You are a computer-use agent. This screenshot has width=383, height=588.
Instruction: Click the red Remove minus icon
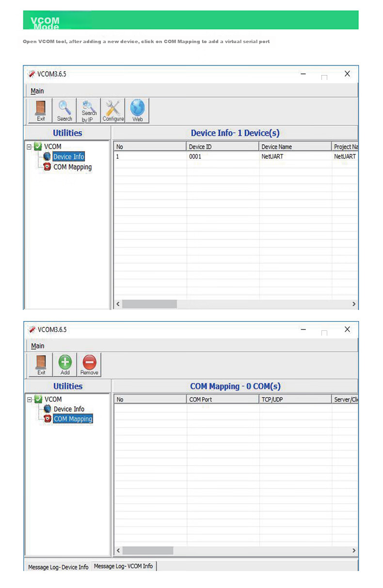(89, 365)
